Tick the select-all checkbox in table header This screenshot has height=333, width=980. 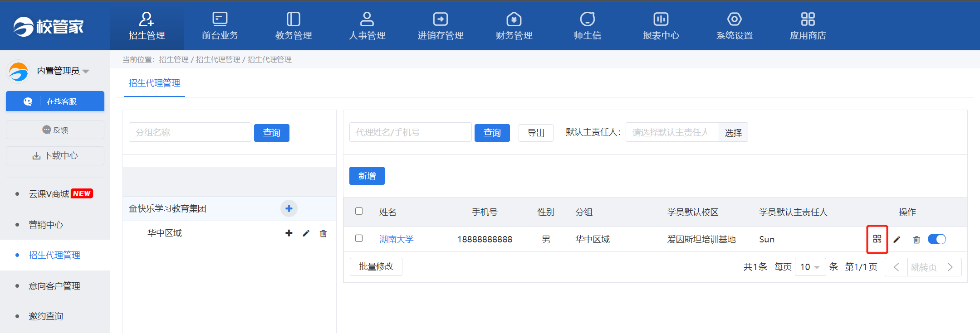pos(359,211)
